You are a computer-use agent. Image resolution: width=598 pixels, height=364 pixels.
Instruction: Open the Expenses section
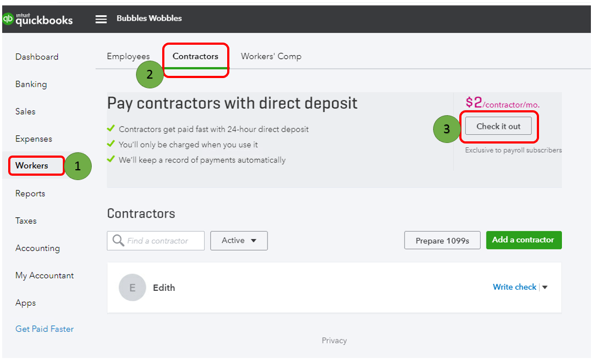pos(34,139)
